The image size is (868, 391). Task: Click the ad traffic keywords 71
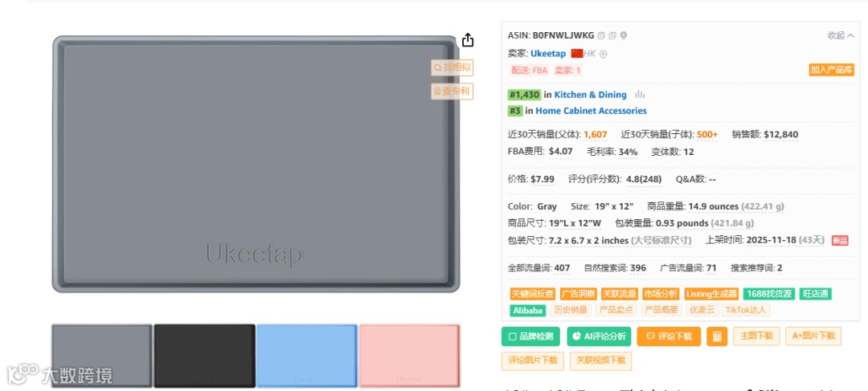click(711, 268)
